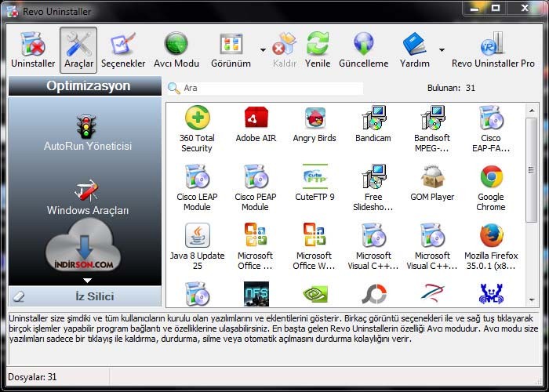Screen dimensions: 549x392
Task: Select Bandisoft MPEG entry
Action: click(432, 129)
